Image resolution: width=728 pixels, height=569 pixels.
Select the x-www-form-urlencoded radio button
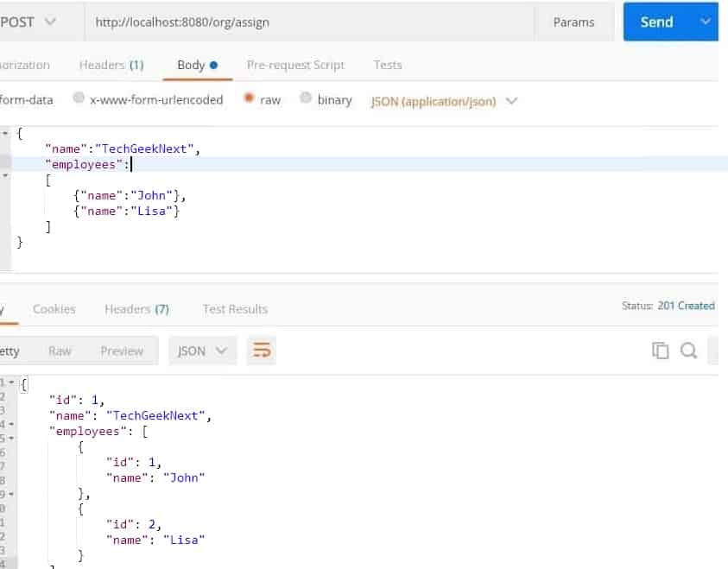[79, 98]
